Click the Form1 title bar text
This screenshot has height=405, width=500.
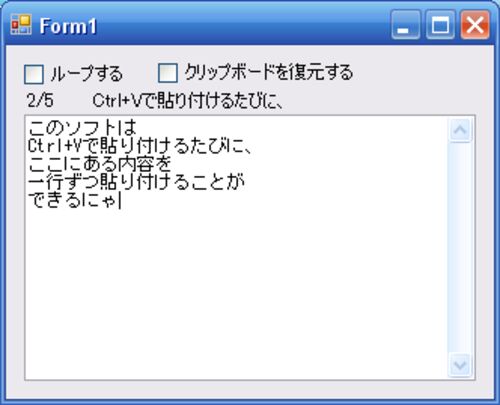[68, 26]
